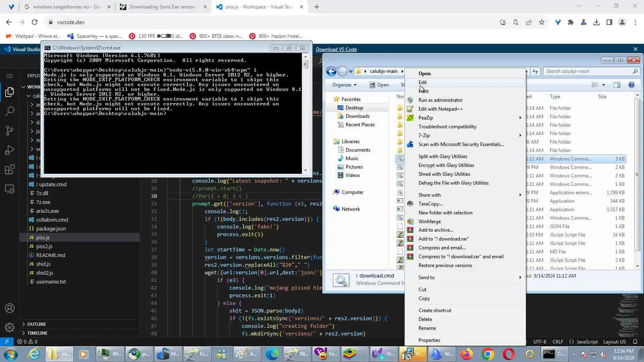Screen dimensions: 644x362
Task: Open the browser three-dot menu
Action: (635, 22)
